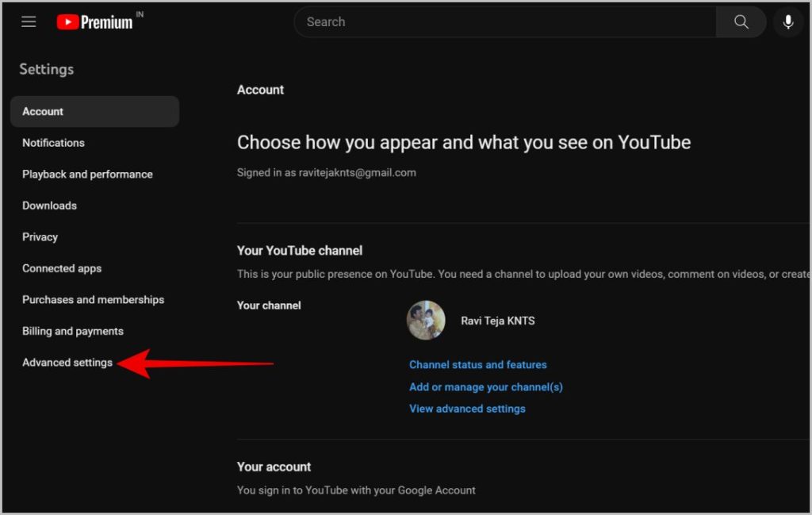This screenshot has height=515, width=812.
Task: Click the YouTube Premium logo
Action: coord(95,21)
